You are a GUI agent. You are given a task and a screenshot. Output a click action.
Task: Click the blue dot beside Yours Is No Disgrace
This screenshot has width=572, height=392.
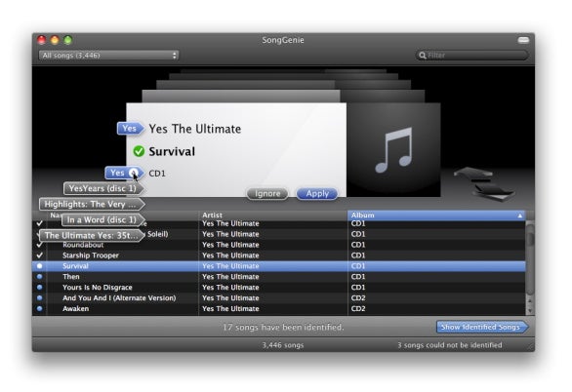click(x=39, y=287)
